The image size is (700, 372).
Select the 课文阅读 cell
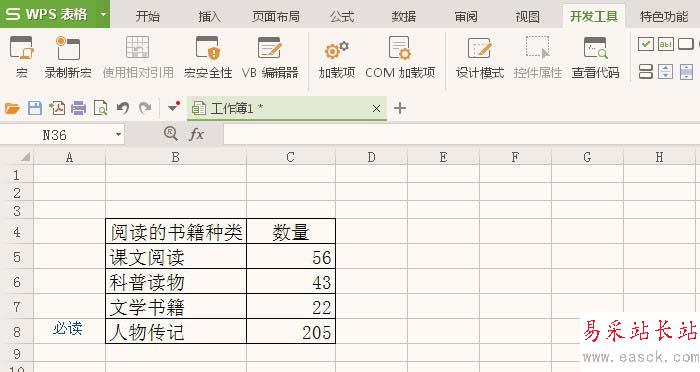click(x=176, y=256)
